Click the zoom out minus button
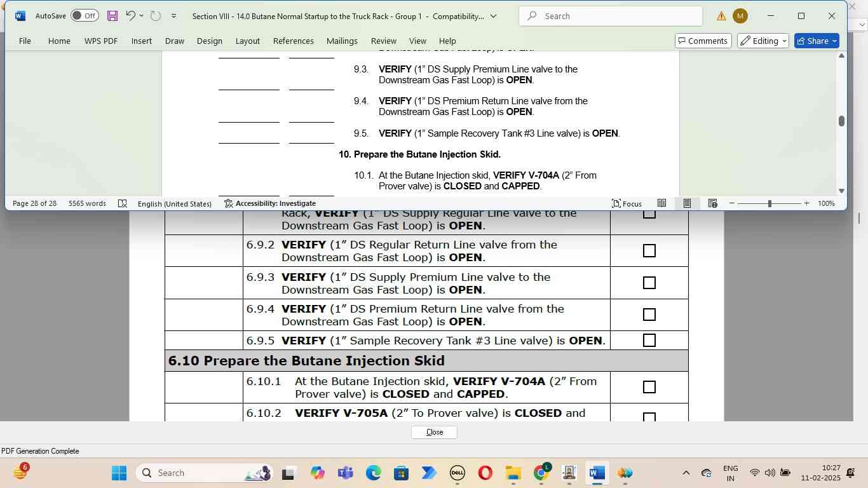Viewport: 868px width, 488px height. point(732,203)
